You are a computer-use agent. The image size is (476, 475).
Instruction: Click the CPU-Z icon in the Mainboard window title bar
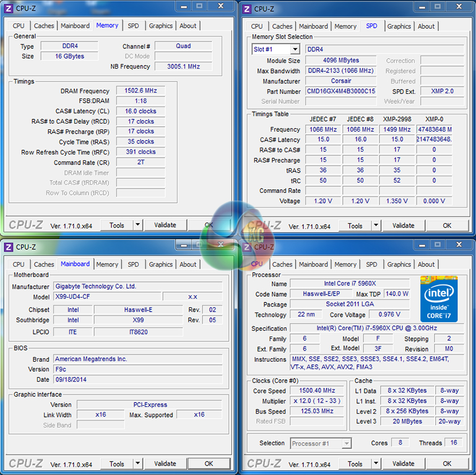coord(9,247)
